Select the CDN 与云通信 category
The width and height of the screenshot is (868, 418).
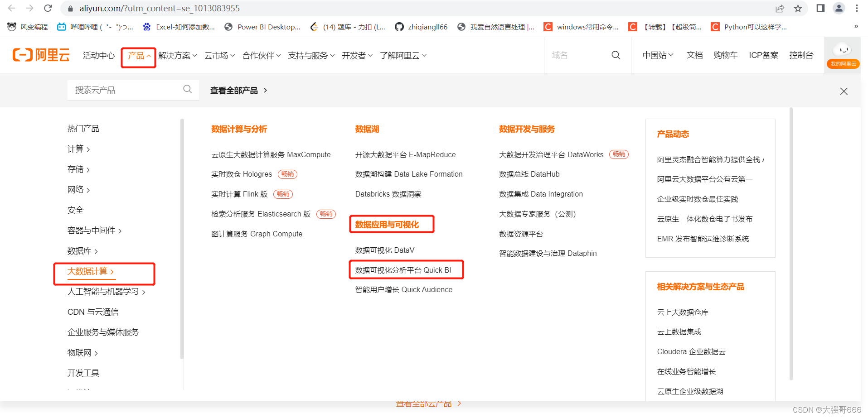pos(93,312)
